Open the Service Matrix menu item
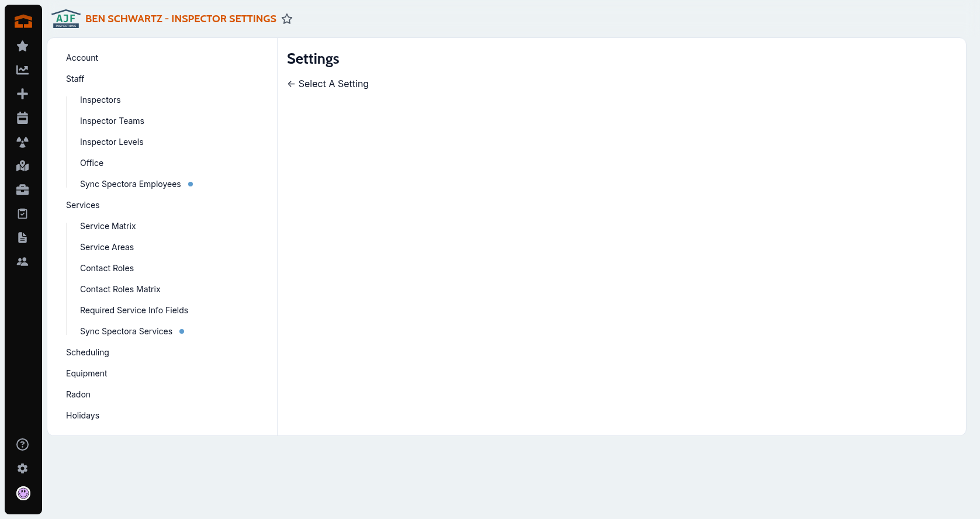980x519 pixels. pos(108,226)
